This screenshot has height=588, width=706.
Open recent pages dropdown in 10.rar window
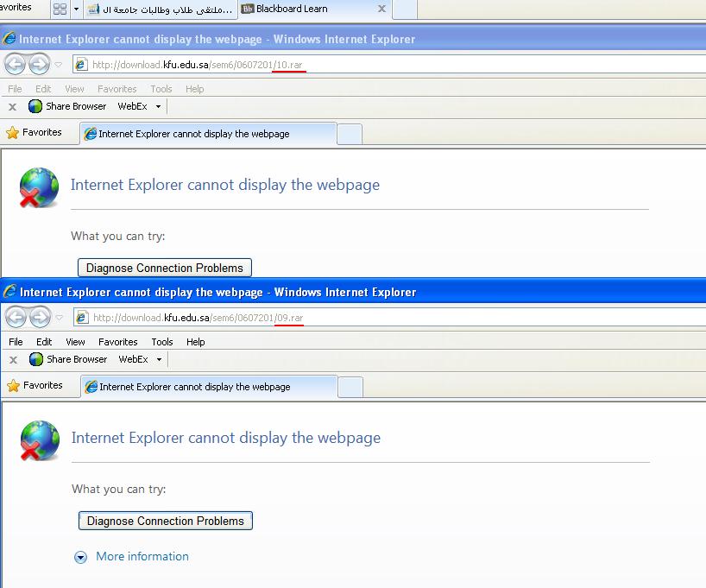coord(59,65)
